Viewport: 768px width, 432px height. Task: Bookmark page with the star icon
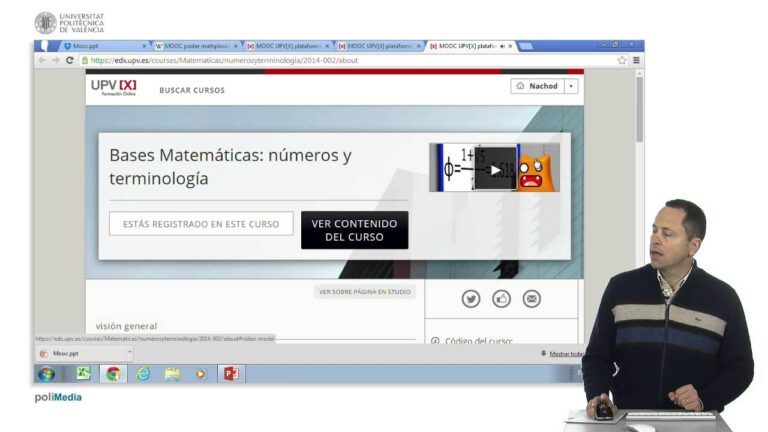pos(622,60)
